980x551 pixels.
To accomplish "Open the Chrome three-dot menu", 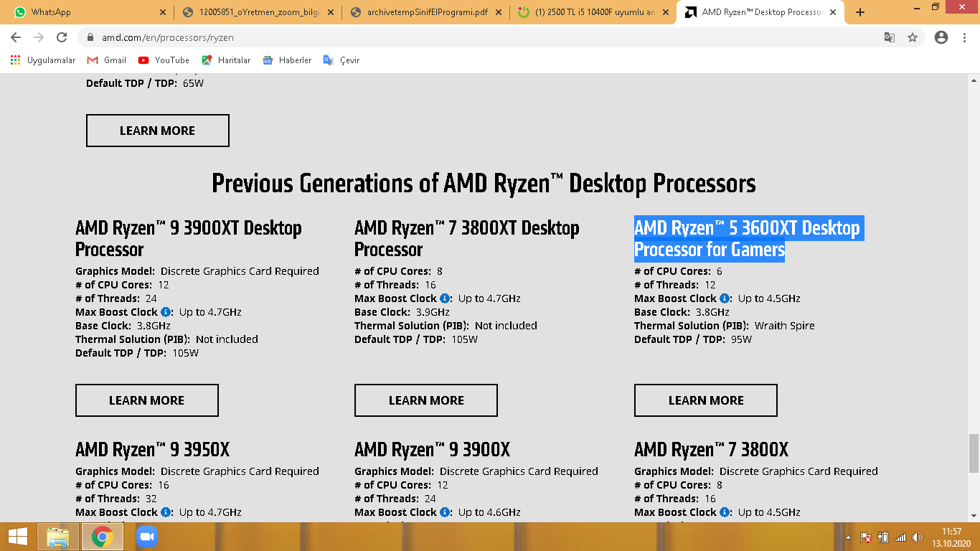I will [x=964, y=37].
